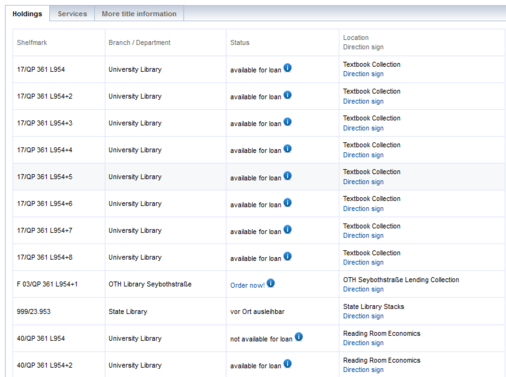Click the not available for loan status text
The height and width of the screenshot is (377, 506).
tap(261, 339)
